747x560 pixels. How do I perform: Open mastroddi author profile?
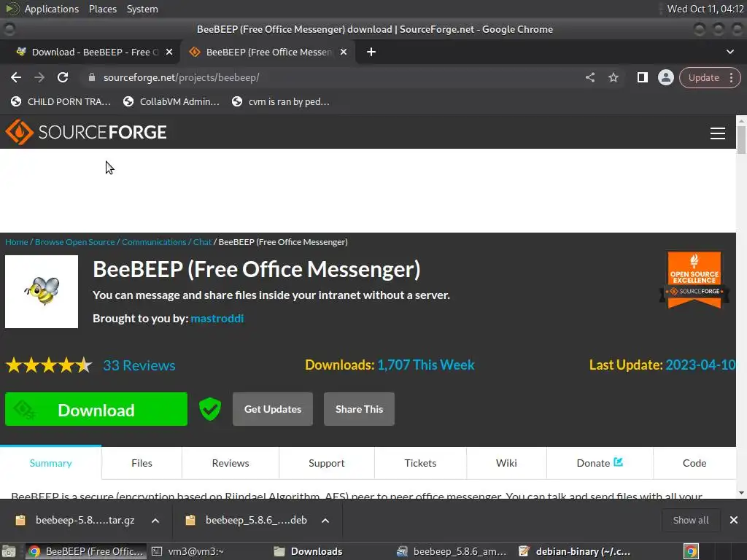tap(217, 318)
